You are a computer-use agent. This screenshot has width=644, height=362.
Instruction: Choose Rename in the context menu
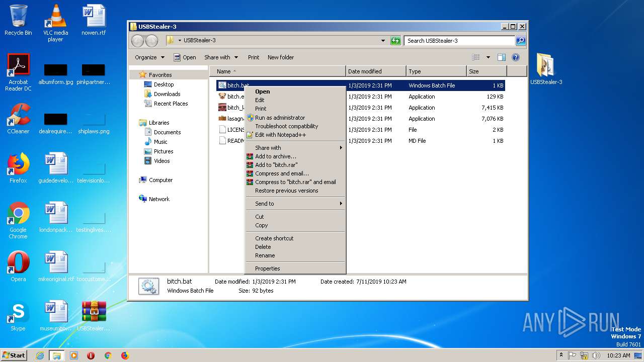tap(295, 255)
